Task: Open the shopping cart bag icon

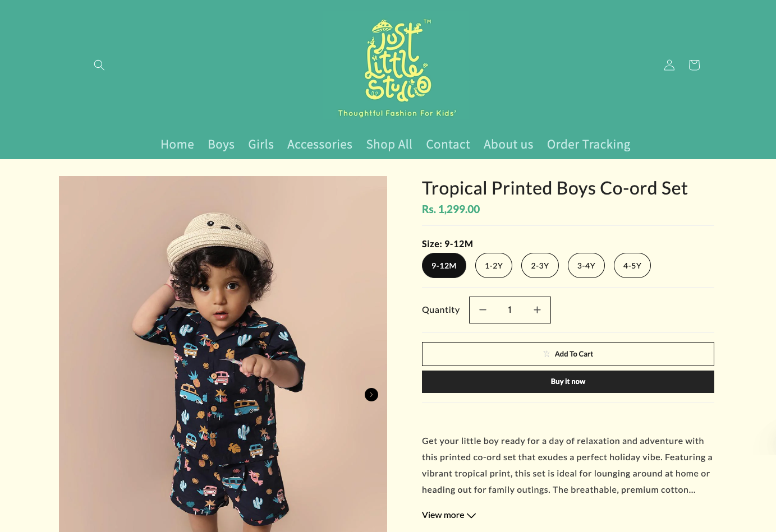Action: 694,65
